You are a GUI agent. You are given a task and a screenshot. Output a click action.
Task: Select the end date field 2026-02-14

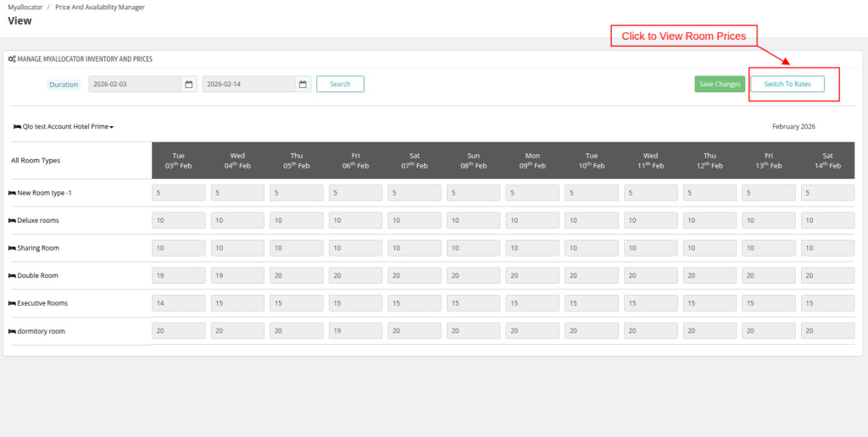[249, 84]
